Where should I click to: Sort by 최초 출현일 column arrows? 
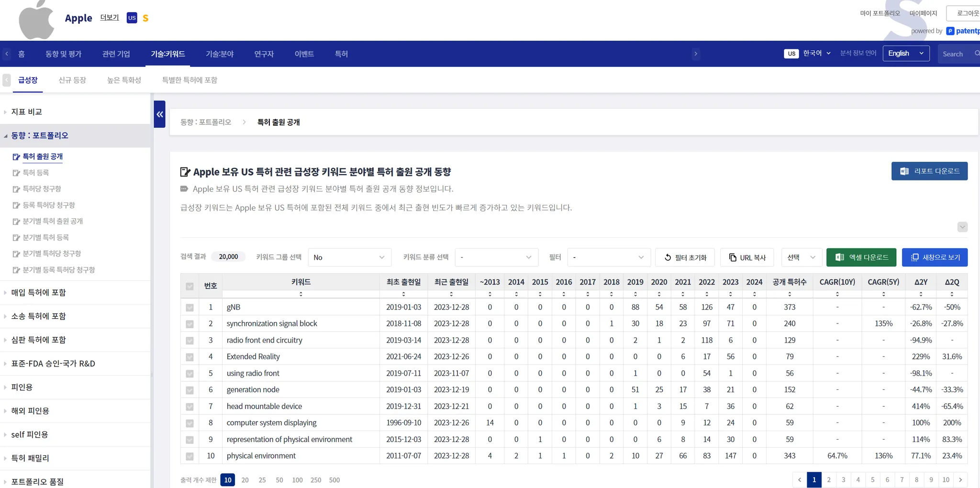pos(403,294)
